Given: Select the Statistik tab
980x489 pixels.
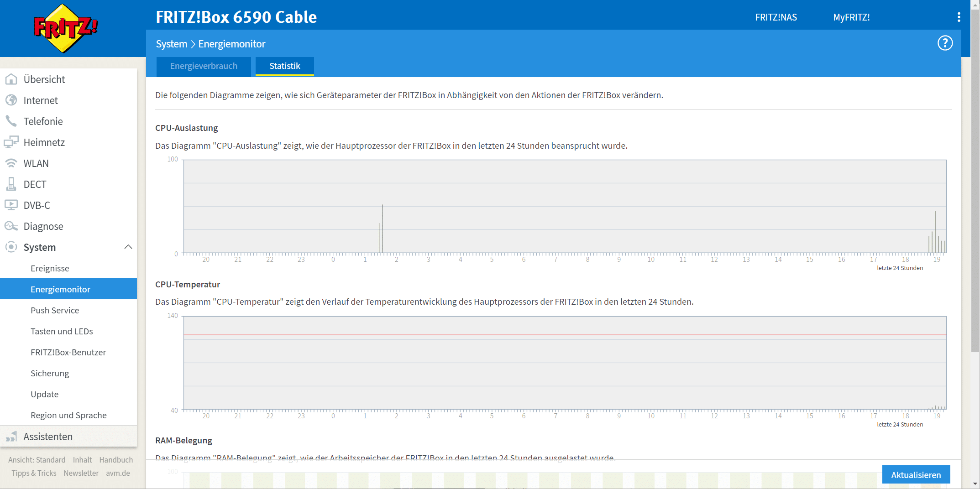Looking at the screenshot, I should 284,66.
